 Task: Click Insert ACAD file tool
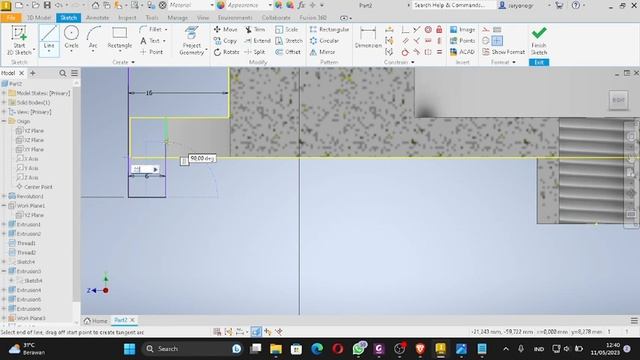coord(462,52)
